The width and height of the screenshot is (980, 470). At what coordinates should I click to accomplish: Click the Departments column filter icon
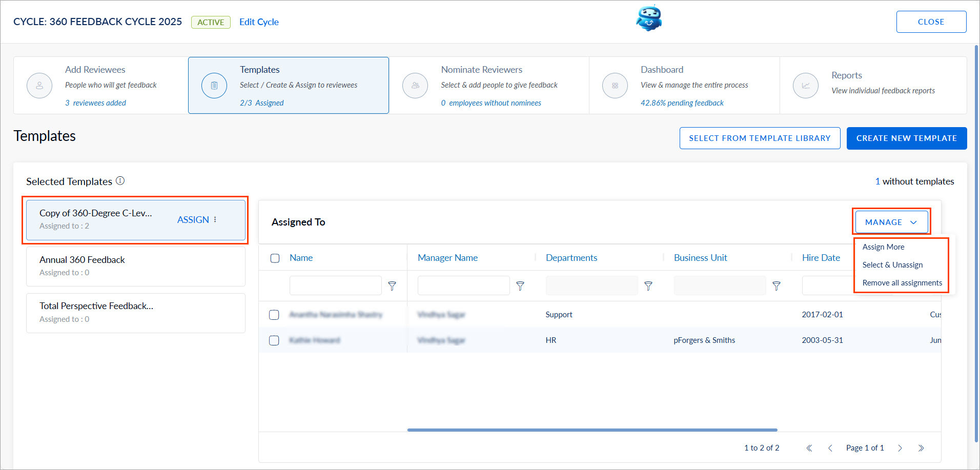click(x=648, y=286)
